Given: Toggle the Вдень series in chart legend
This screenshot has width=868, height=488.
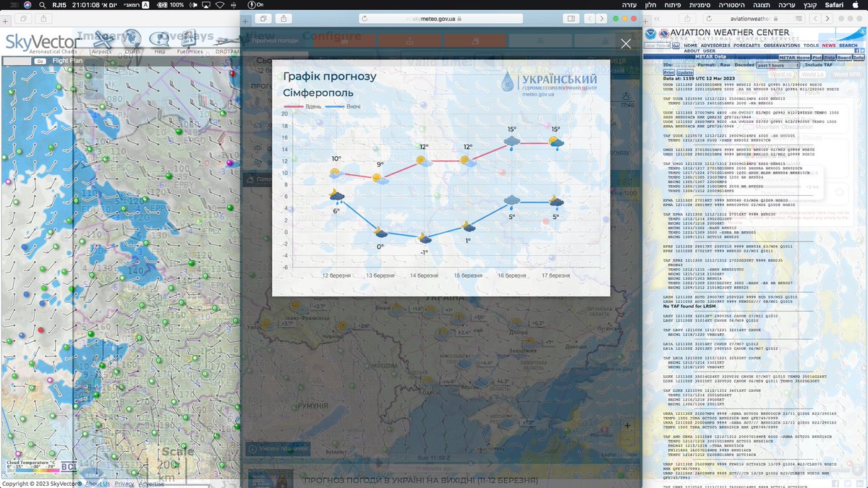Looking at the screenshot, I should [302, 106].
